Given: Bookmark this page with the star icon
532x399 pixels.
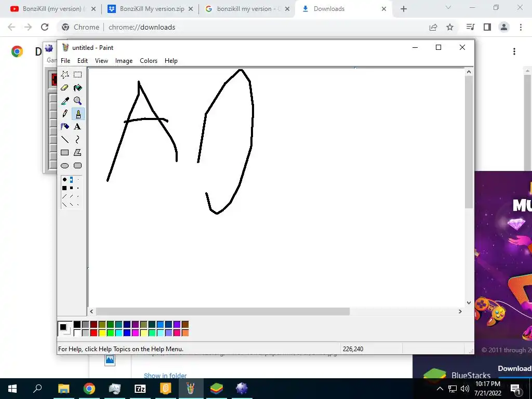Looking at the screenshot, I should click(450, 27).
